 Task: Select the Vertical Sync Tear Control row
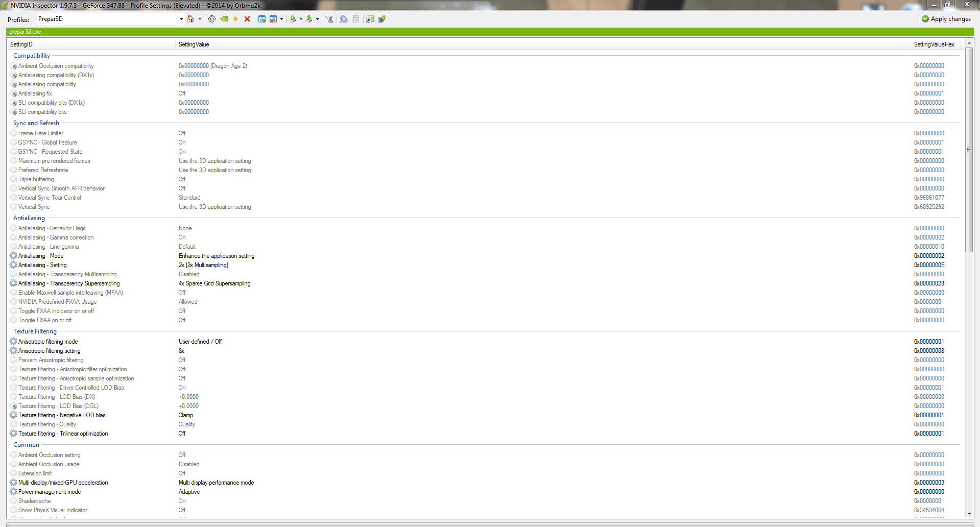pyautogui.click(x=483, y=198)
